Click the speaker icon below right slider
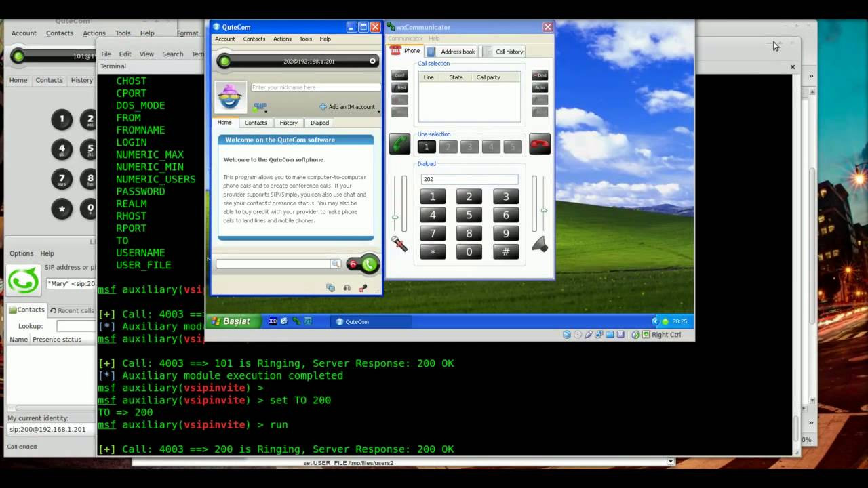Viewport: 868px width, 488px height. (540, 245)
